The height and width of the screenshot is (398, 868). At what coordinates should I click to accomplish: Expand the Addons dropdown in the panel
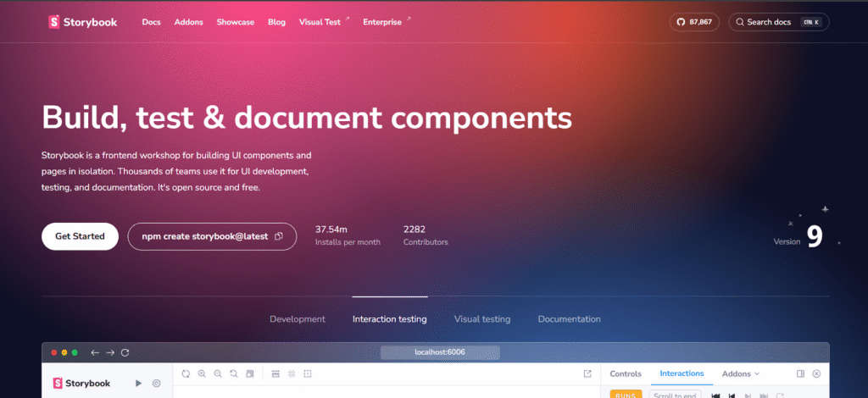point(740,373)
